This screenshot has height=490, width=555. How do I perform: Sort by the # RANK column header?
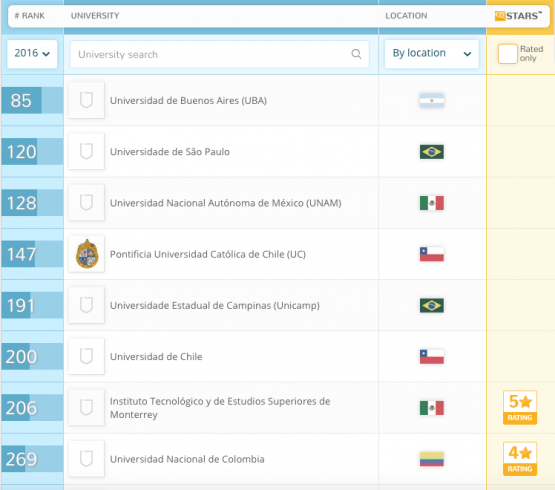tap(29, 16)
